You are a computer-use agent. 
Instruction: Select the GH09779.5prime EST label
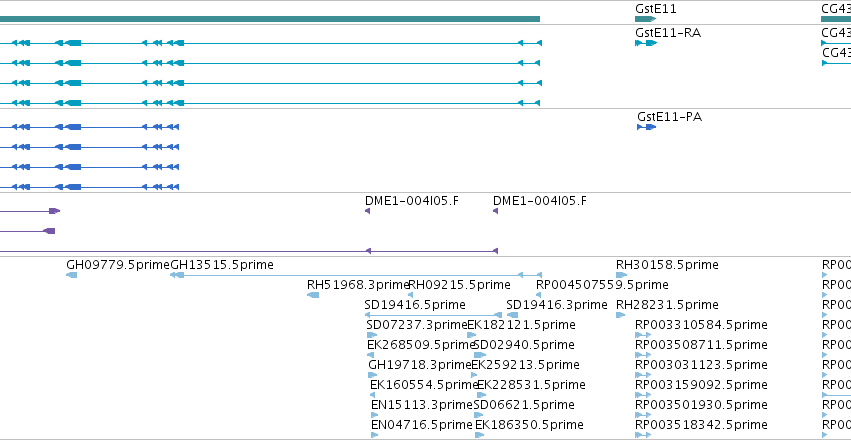pyautogui.click(x=118, y=265)
